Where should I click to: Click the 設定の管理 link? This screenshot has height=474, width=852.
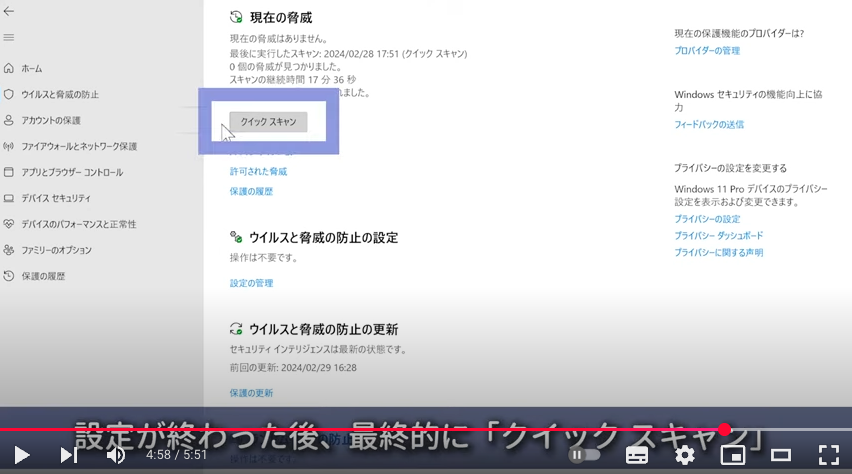click(x=251, y=283)
